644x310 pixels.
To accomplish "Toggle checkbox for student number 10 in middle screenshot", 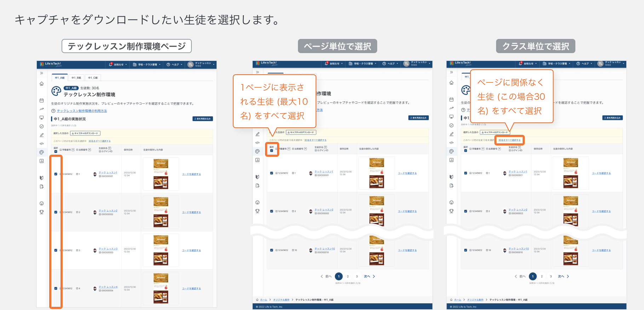I will 271,250.
